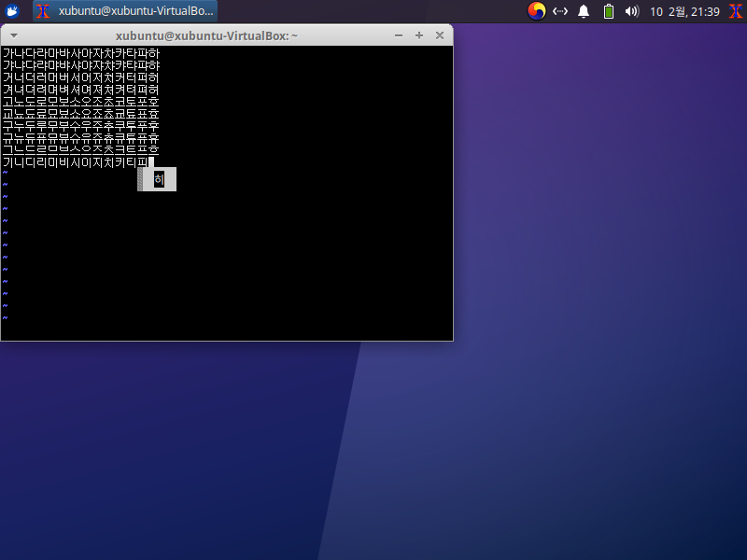This screenshot has width=747, height=560.
Task: Select the preedit candidate 히 in popup
Action: coord(159,179)
